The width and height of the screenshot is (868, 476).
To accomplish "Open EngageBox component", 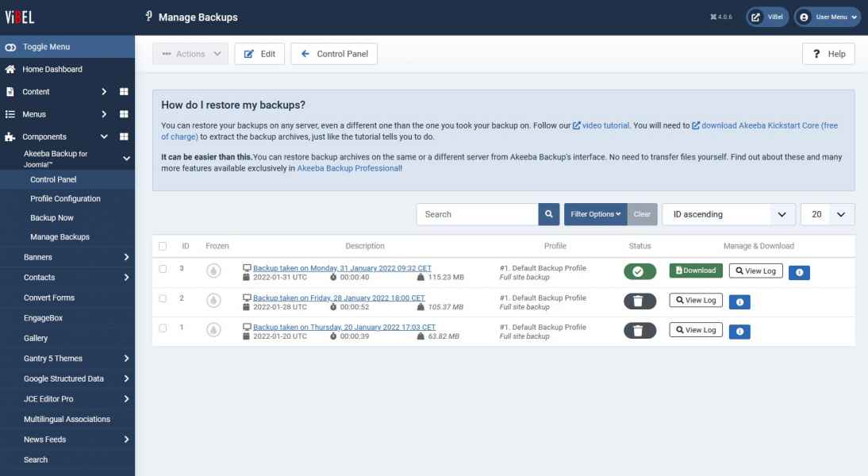I will coord(43,318).
